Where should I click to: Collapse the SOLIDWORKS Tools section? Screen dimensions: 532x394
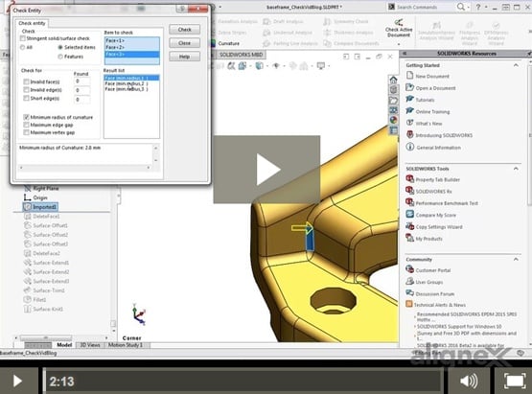coord(516,169)
